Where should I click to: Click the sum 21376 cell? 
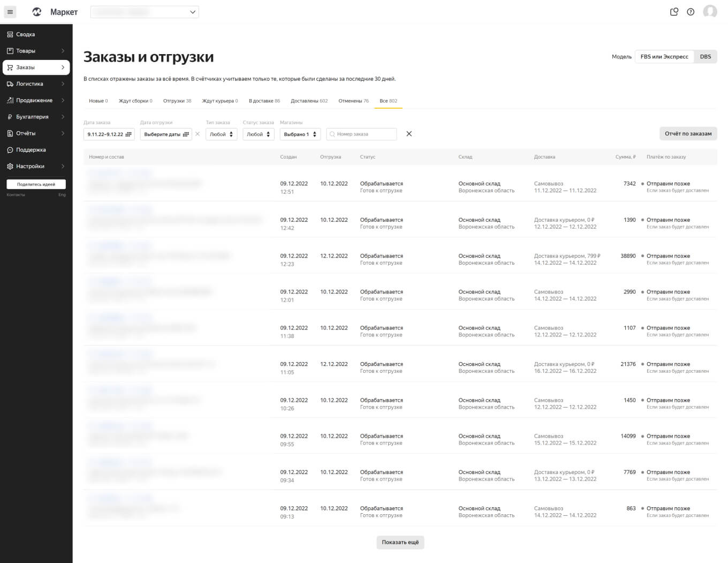[628, 364]
